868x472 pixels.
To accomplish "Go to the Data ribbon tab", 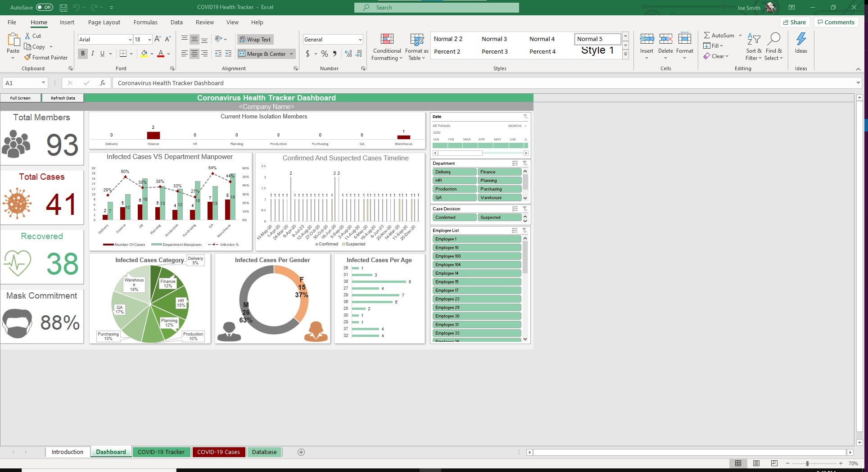I will click(176, 22).
